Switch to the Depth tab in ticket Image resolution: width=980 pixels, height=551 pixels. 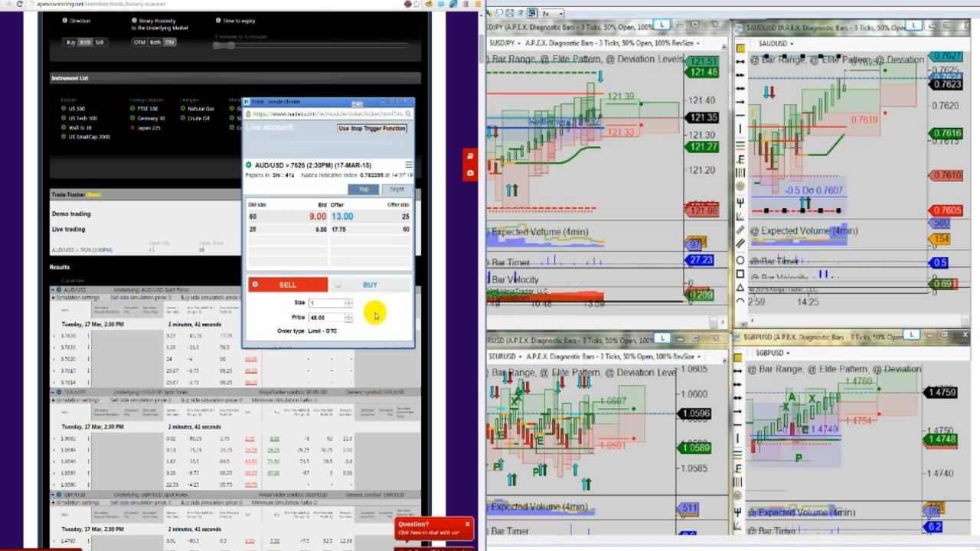397,189
